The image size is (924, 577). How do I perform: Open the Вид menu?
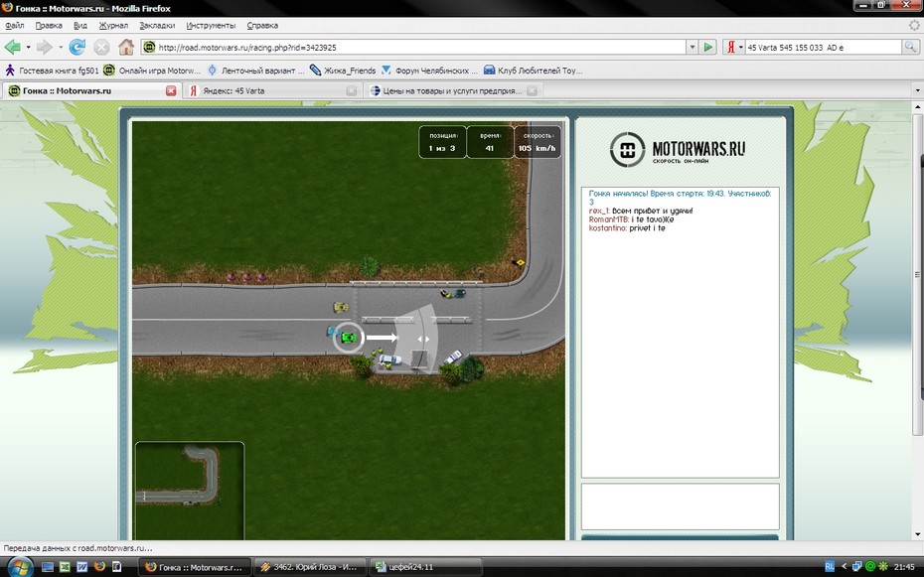click(80, 25)
